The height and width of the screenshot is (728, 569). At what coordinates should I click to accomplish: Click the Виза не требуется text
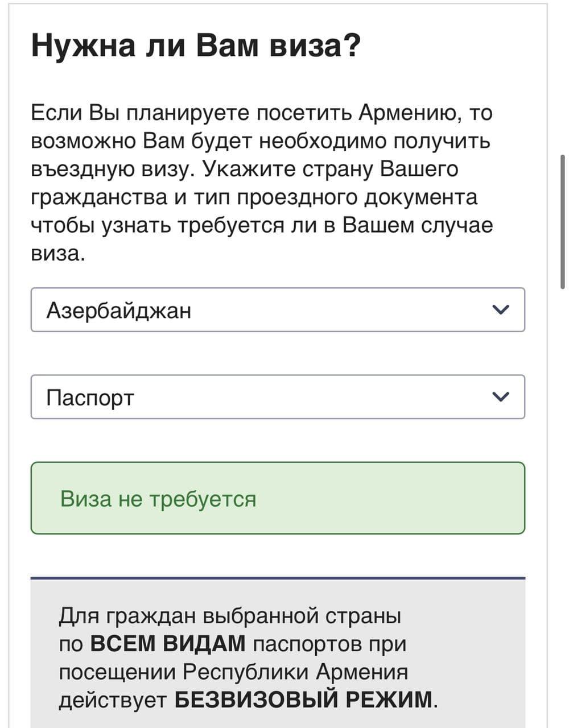(158, 499)
